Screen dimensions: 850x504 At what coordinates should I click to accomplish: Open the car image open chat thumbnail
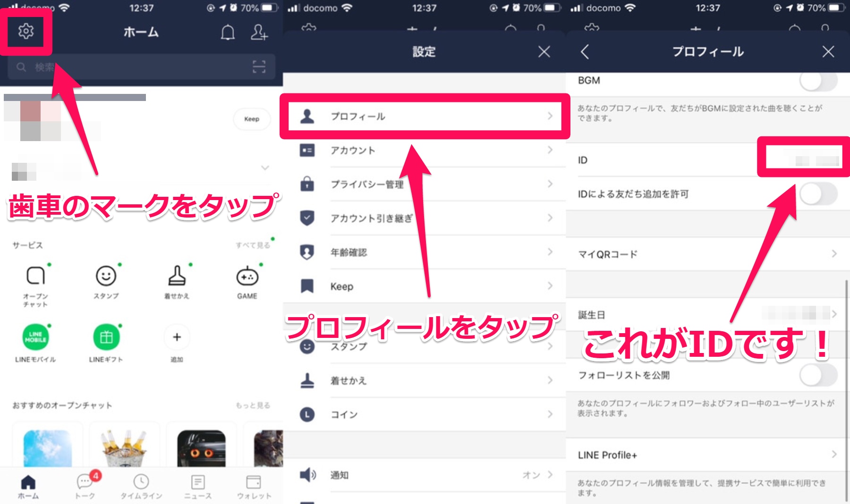201,448
